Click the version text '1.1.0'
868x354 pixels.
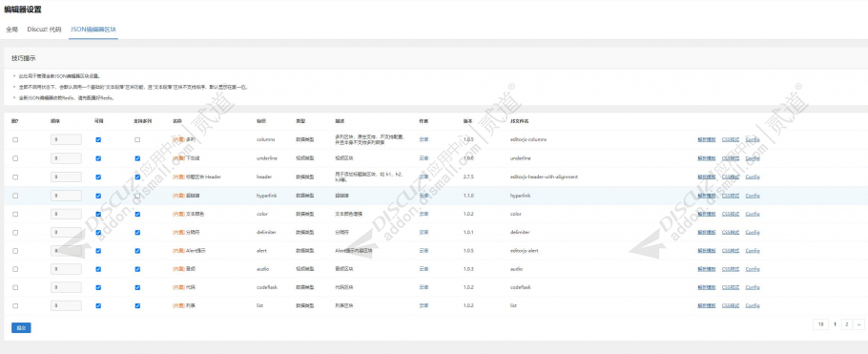click(x=468, y=196)
